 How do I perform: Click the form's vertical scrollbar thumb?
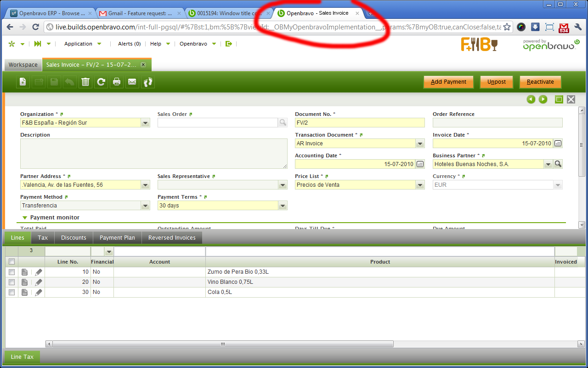582,145
